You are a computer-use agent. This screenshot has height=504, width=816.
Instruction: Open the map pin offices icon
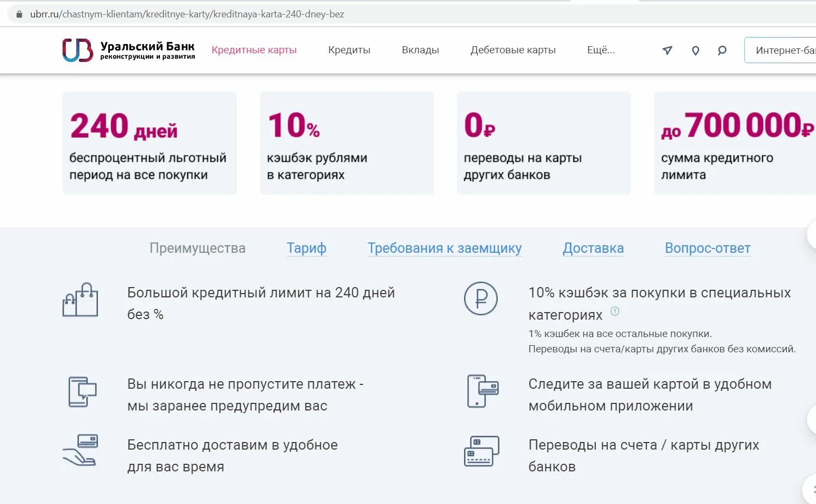[x=695, y=51]
